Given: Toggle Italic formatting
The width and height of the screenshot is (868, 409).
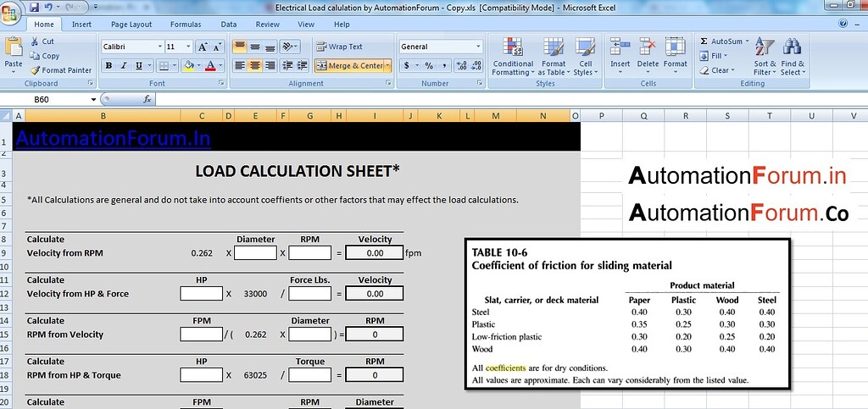Looking at the screenshot, I should pos(124,66).
